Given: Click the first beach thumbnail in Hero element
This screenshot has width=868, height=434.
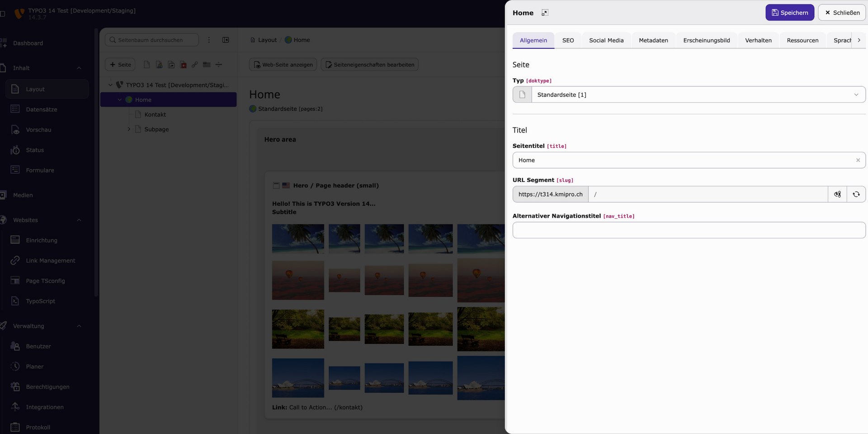Looking at the screenshot, I should (298, 239).
